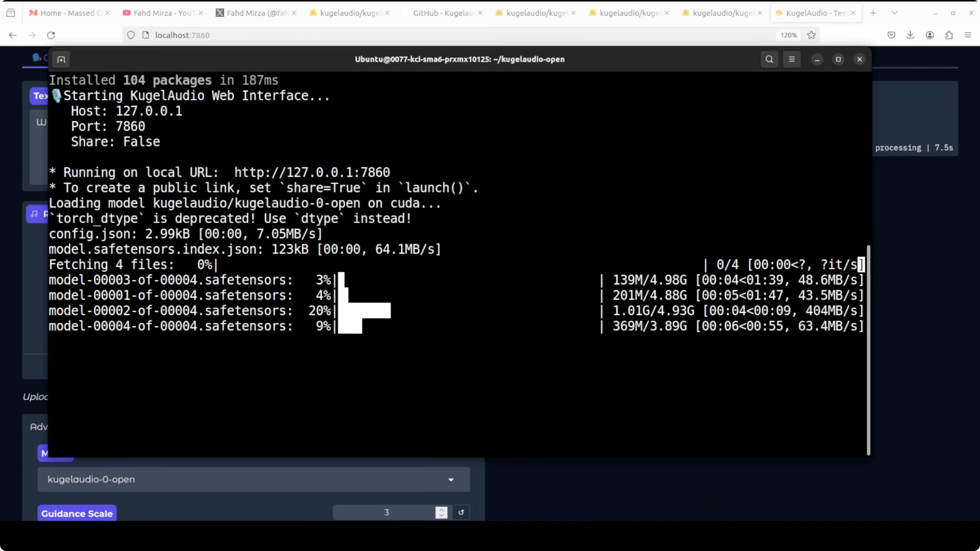
Task: Save page to Pocket icon
Action: click(891, 35)
